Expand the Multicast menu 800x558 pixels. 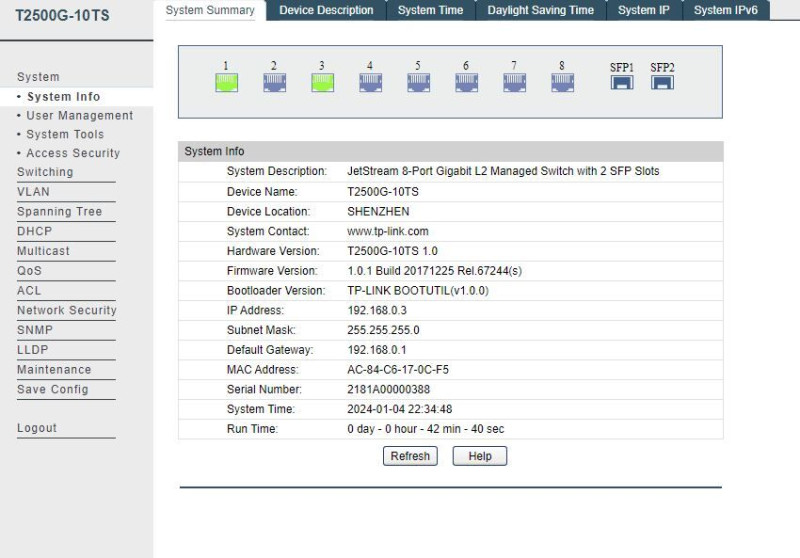43,251
